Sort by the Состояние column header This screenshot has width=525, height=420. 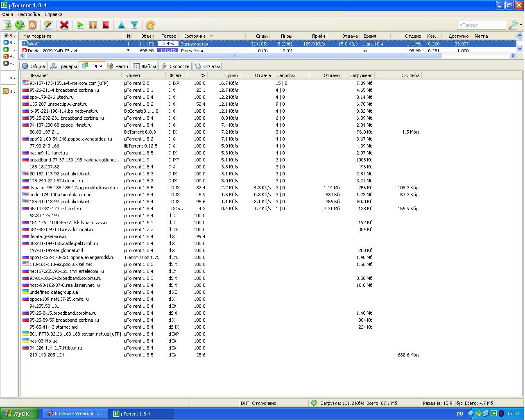(x=195, y=36)
